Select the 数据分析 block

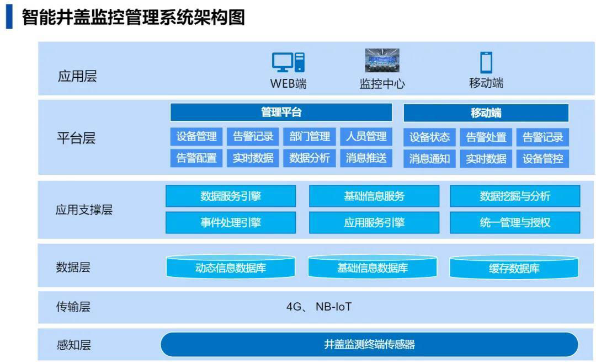(x=310, y=158)
